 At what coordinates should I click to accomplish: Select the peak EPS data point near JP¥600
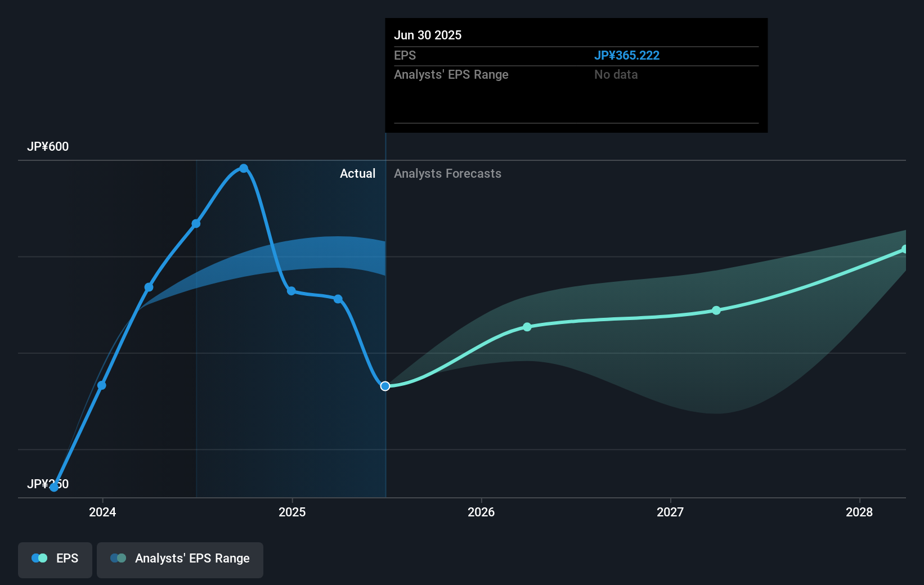pos(244,168)
